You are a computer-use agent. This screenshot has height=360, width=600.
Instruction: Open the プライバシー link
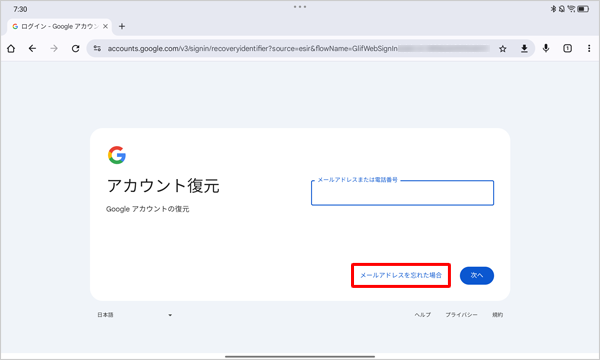pyautogui.click(x=461, y=315)
